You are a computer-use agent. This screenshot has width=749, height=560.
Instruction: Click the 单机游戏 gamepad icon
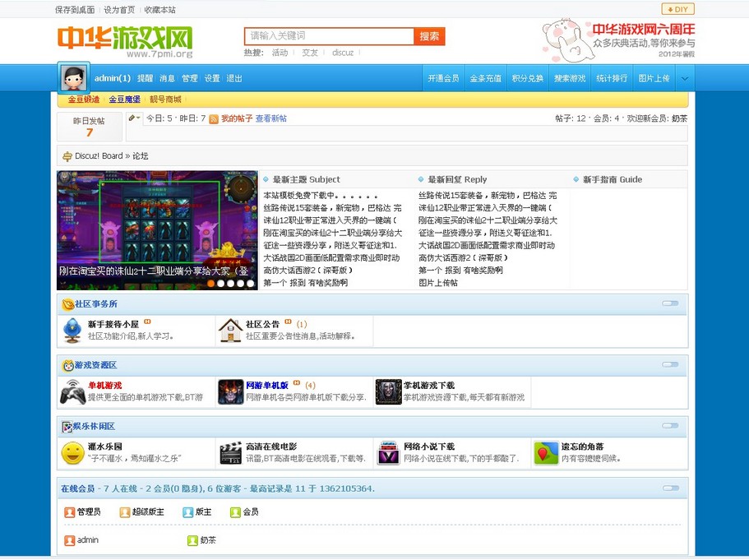point(72,391)
